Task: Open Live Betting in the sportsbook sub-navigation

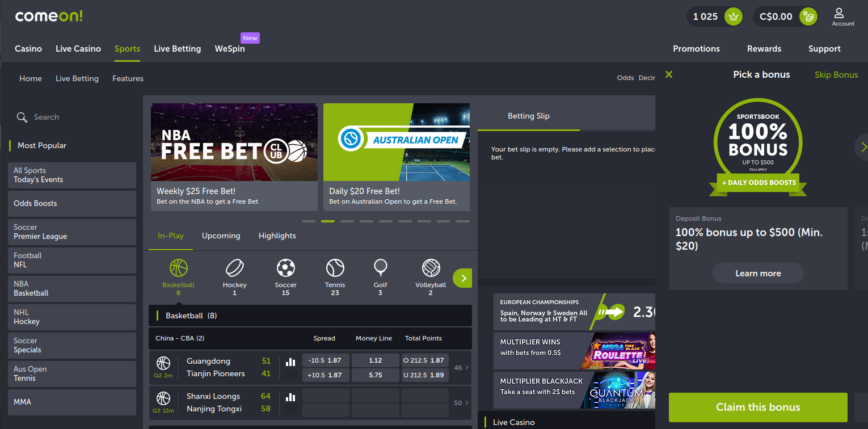Action: click(x=77, y=78)
